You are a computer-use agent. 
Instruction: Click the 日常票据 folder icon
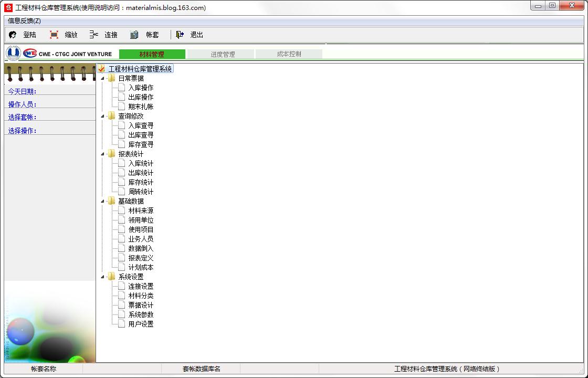111,78
